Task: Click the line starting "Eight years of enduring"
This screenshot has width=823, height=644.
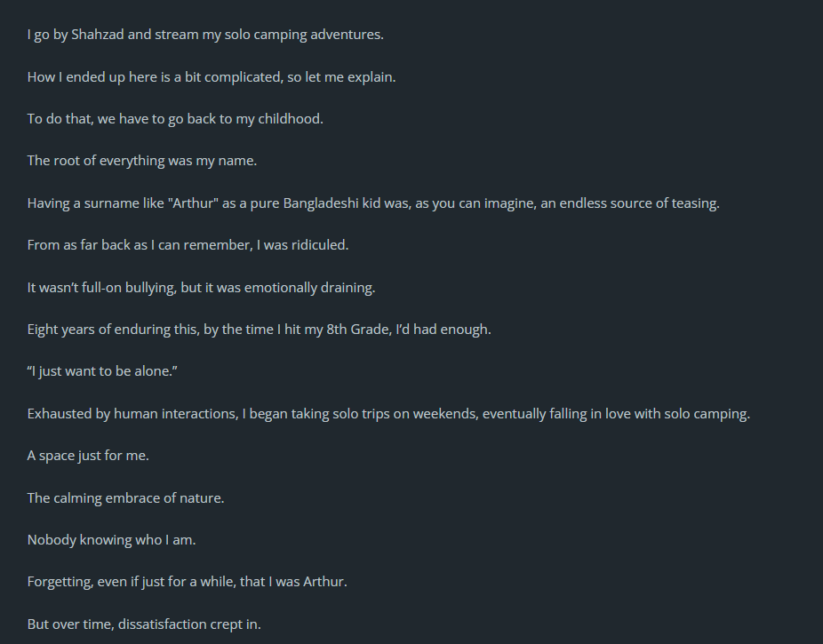Action: coord(259,330)
